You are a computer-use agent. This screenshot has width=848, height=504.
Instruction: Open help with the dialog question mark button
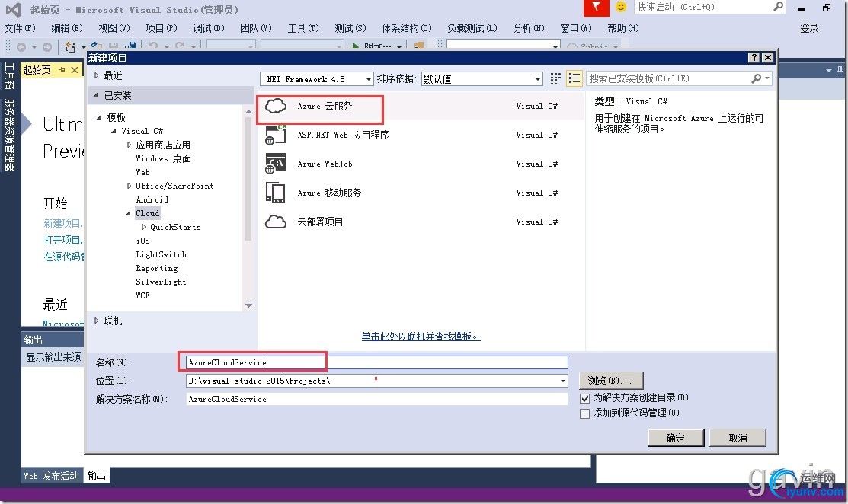click(x=754, y=58)
